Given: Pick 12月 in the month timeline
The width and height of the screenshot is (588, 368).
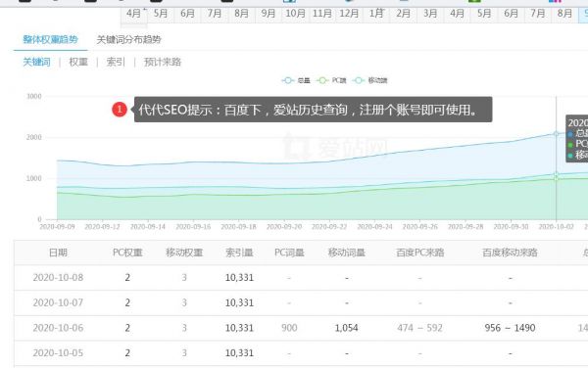Looking at the screenshot, I should [x=349, y=14].
